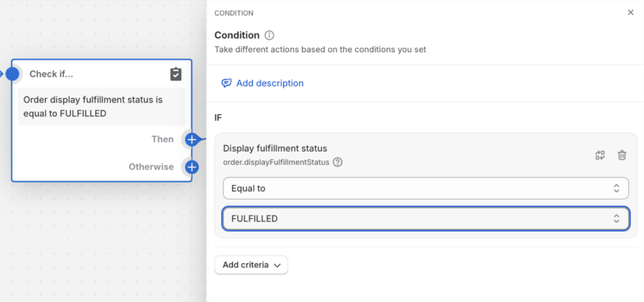Expand the Add criteria menu
The width and height of the screenshot is (644, 302).
click(x=252, y=265)
